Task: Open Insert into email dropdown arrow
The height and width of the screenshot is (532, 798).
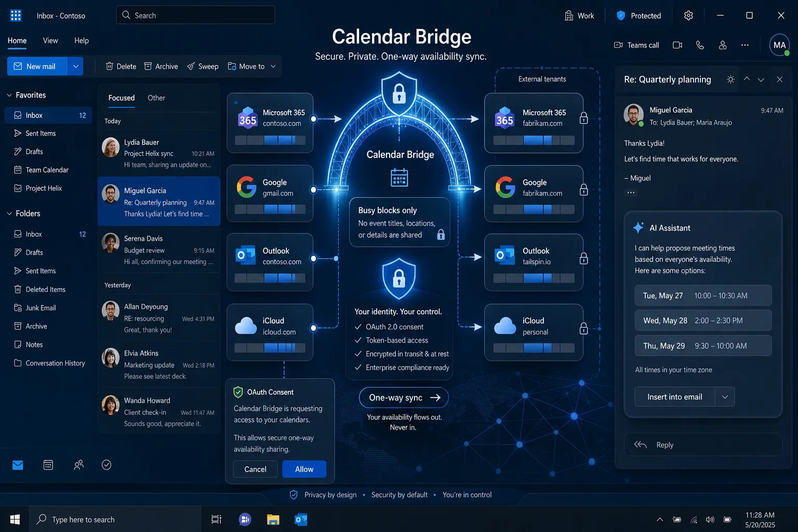Action: tap(725, 397)
